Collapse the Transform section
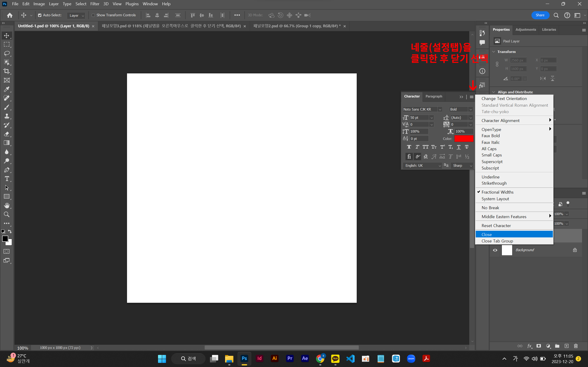588x367 pixels. click(493, 52)
